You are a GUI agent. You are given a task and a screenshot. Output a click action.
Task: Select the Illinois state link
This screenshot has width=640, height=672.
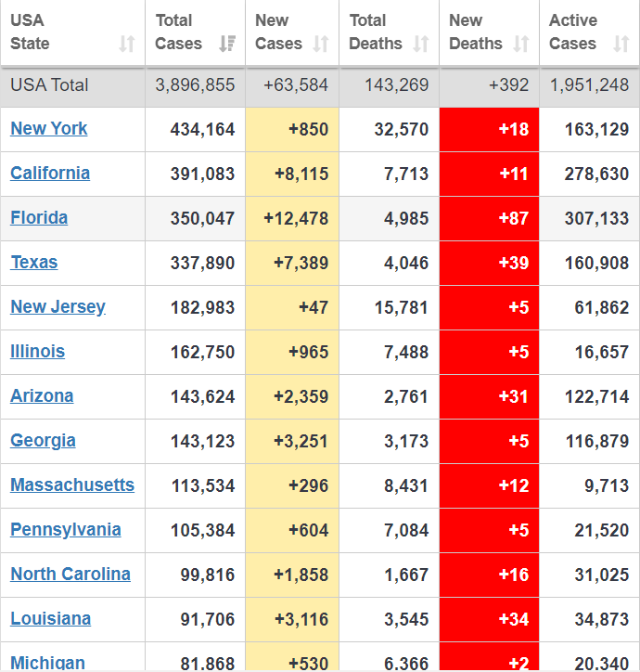click(x=38, y=352)
